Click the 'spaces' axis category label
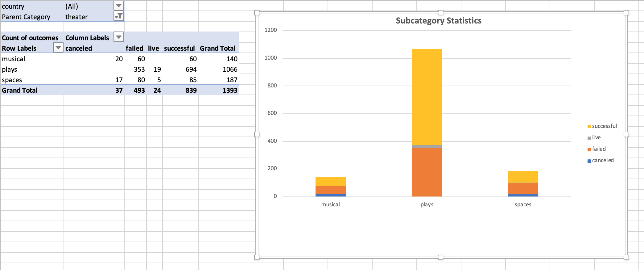Screen dimensions: 644x270 click(x=523, y=205)
